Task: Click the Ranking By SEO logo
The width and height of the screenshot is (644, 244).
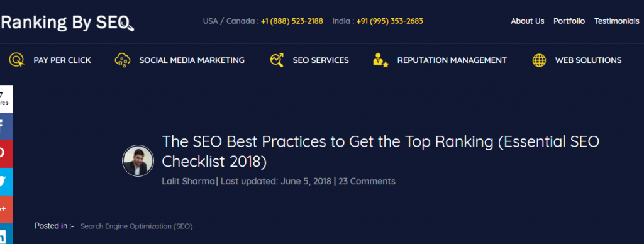Action: coord(67,23)
